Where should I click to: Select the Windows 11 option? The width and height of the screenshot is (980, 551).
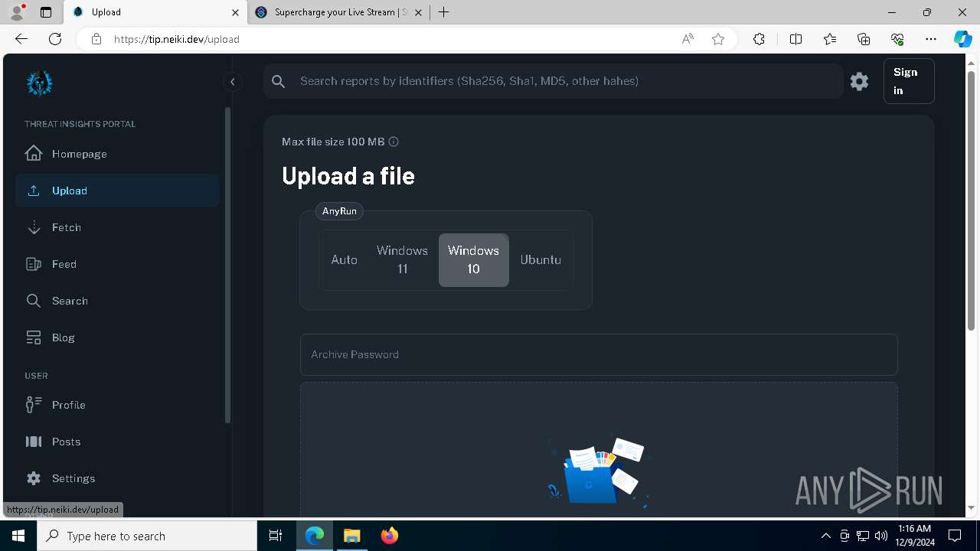402,260
